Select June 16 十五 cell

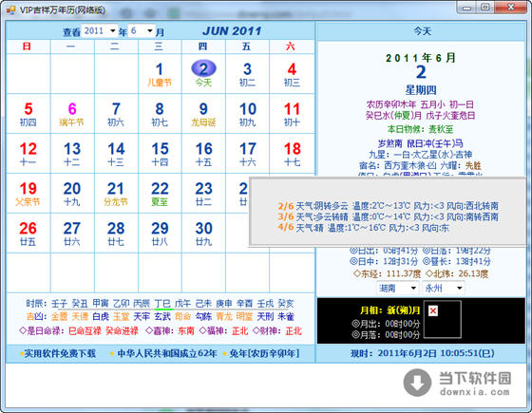(x=203, y=154)
